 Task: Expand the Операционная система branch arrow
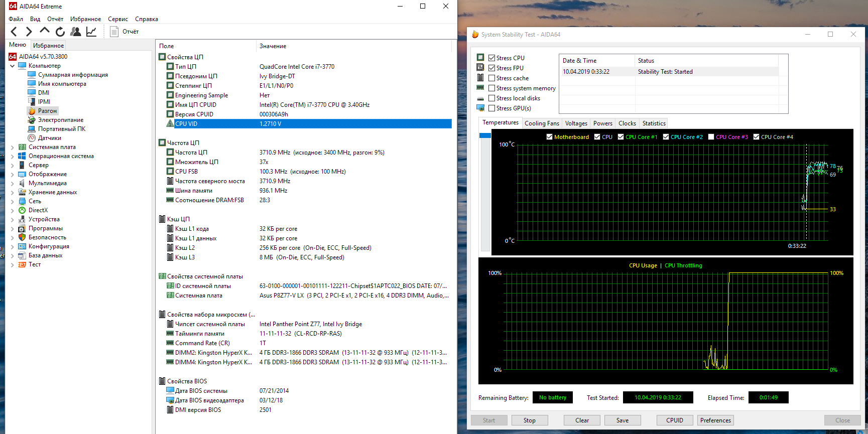click(13, 156)
